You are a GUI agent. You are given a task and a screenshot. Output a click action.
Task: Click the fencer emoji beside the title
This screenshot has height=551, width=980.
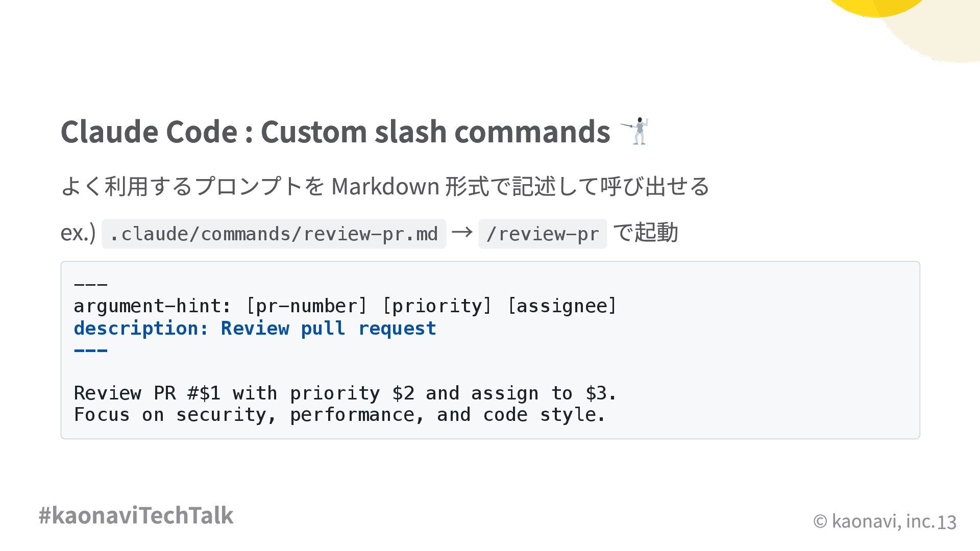635,131
